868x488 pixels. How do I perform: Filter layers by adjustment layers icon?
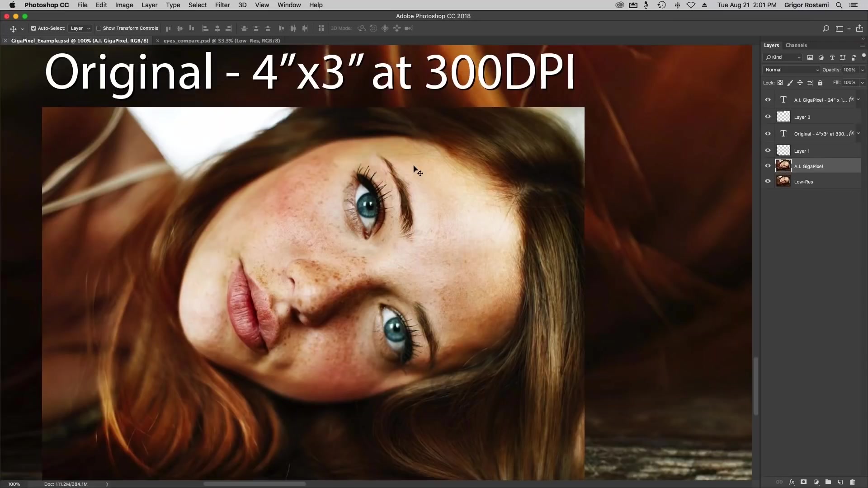point(821,57)
